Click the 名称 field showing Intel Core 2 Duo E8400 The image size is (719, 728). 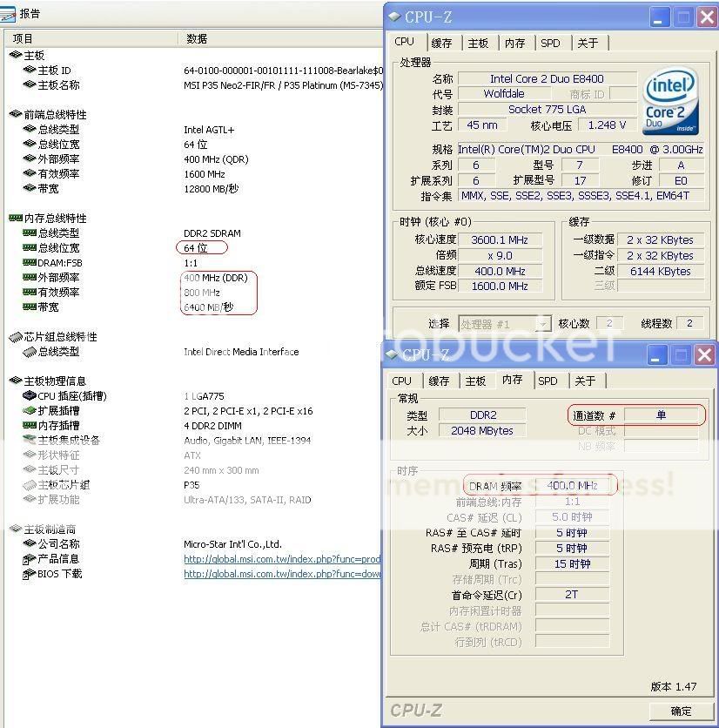pyautogui.click(x=548, y=79)
